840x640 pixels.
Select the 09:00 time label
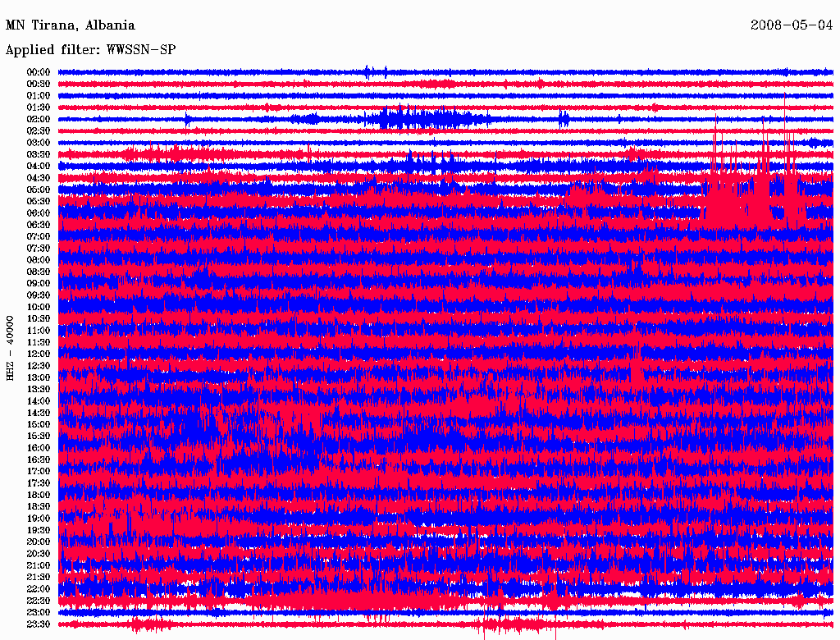[39, 284]
